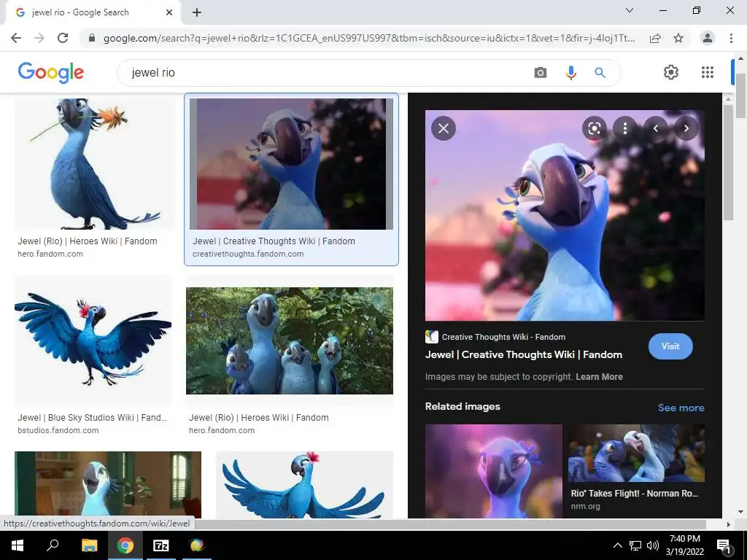The width and height of the screenshot is (747, 560).
Task: Select the highlighted Creative Thoughts Wiki Jewel thumbnail
Action: point(291,164)
